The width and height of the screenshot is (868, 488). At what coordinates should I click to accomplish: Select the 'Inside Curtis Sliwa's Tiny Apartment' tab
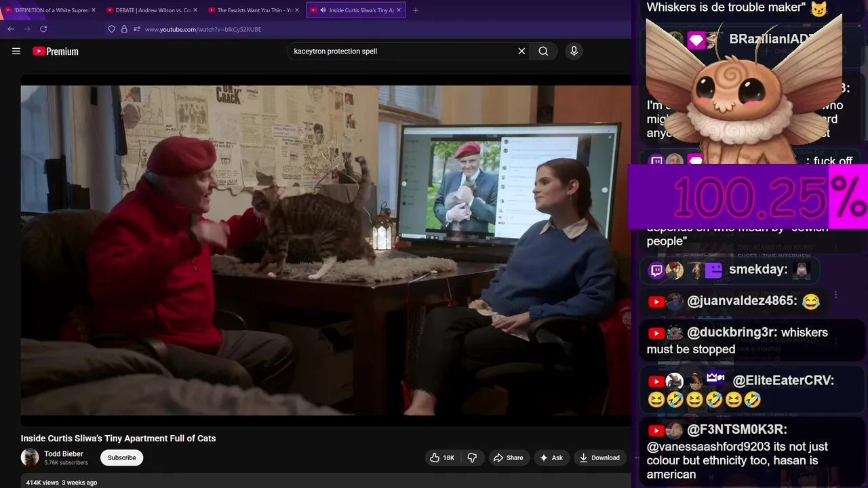[x=356, y=10]
